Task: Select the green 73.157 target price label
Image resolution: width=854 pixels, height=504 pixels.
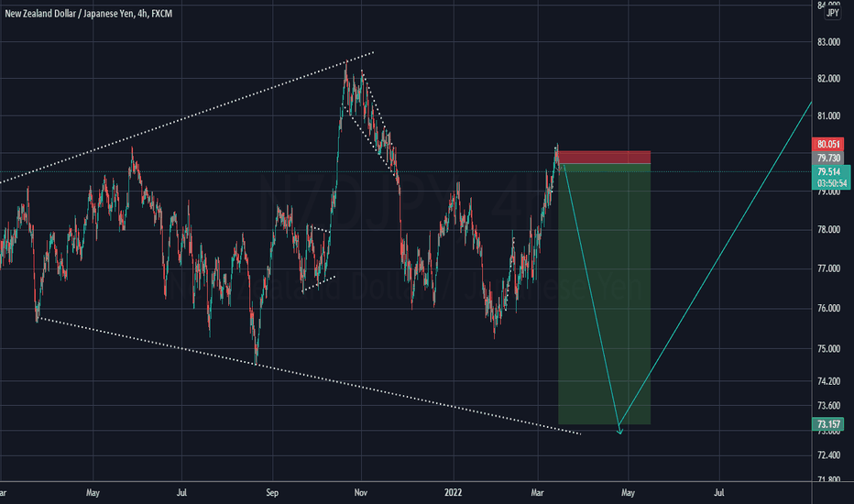Action: 827,424
